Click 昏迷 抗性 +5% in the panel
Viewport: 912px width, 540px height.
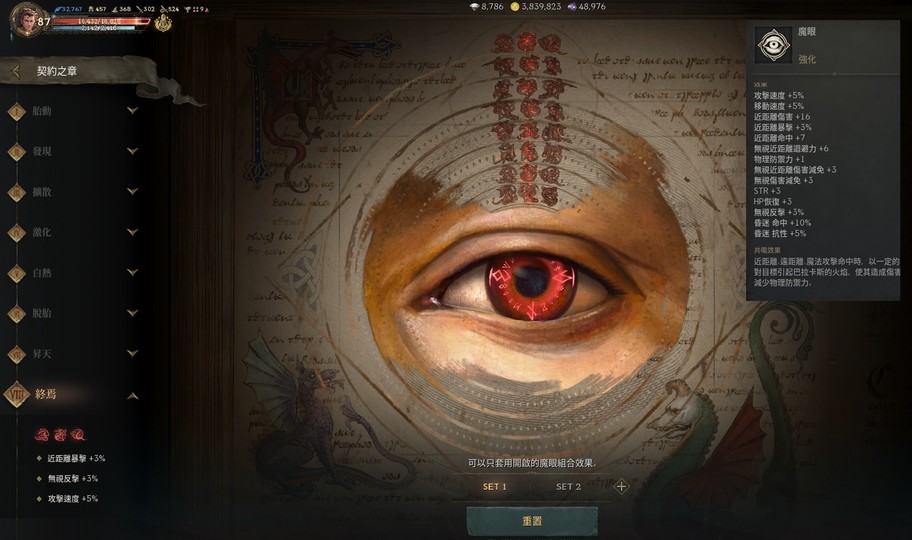[780, 233]
